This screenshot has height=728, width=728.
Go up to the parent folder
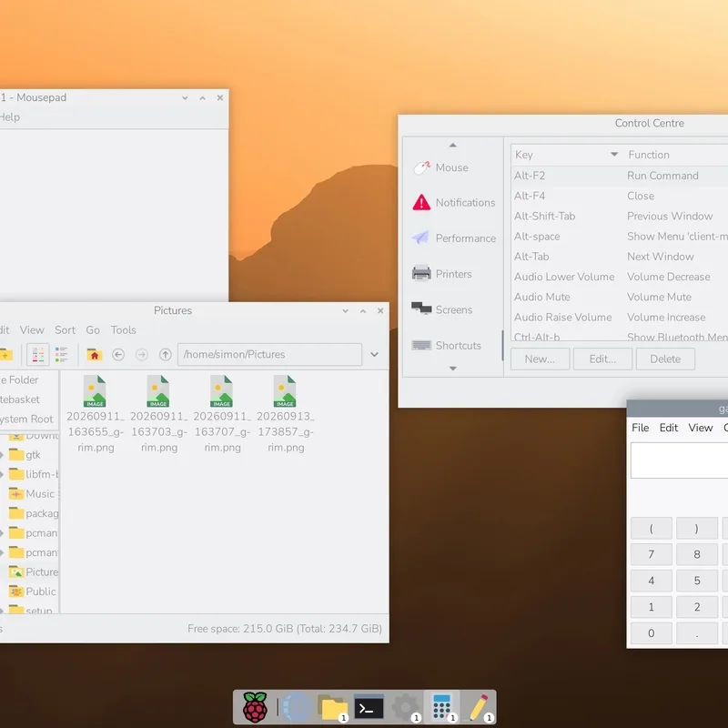click(166, 355)
